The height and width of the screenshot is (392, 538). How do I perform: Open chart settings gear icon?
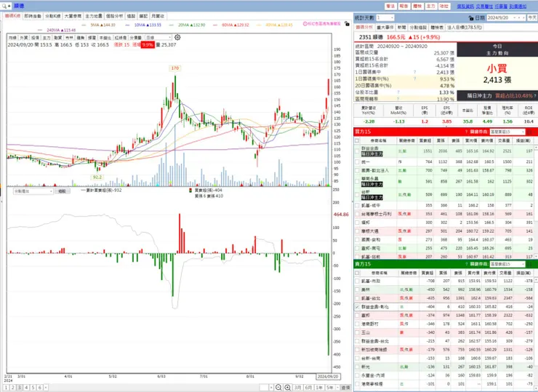(x=177, y=37)
